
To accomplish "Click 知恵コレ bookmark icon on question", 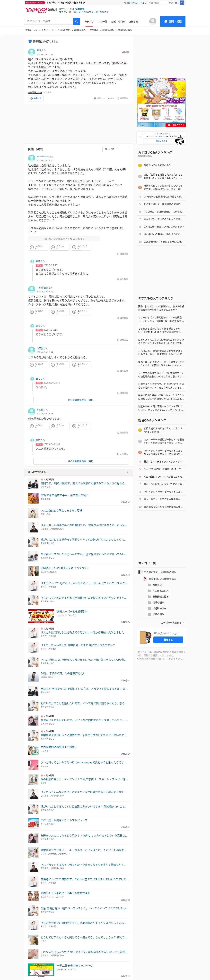I will pyautogui.click(x=99, y=98).
